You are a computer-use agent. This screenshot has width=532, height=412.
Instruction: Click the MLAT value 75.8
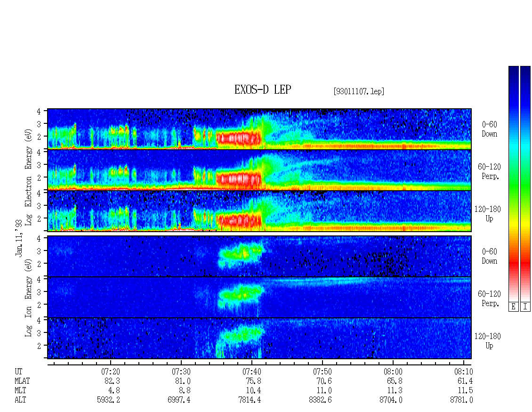click(254, 381)
